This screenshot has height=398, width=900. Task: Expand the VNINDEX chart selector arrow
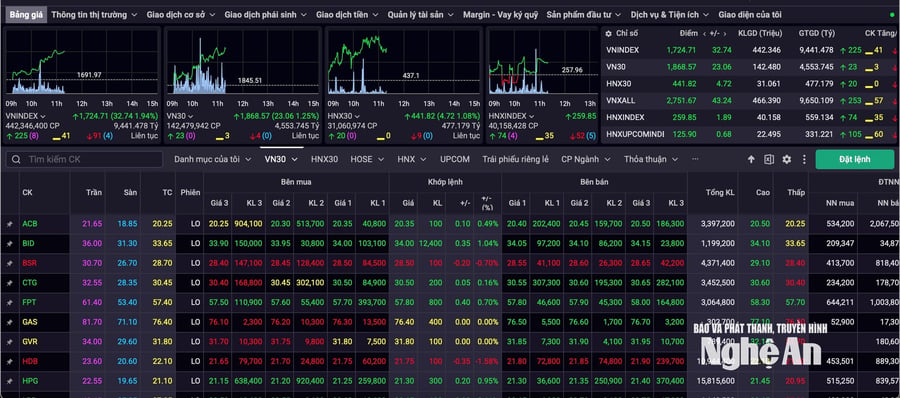(42, 116)
